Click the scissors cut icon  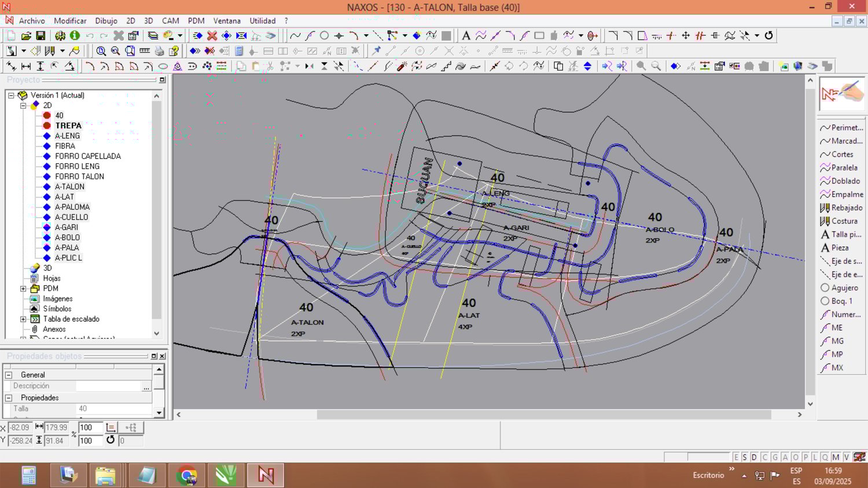(270, 67)
